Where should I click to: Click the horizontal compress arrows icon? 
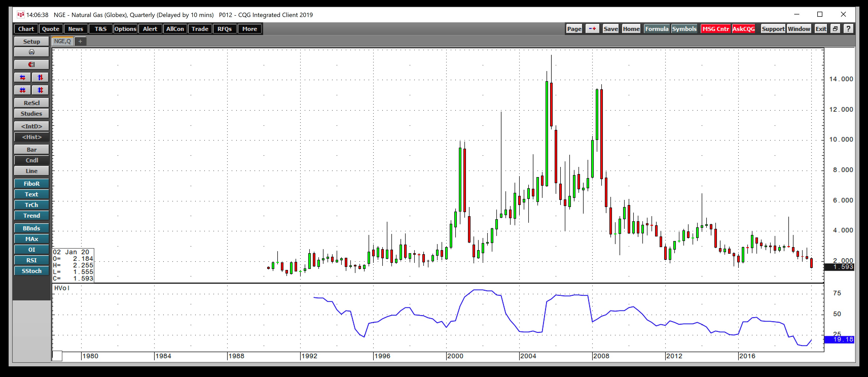pyautogui.click(x=23, y=90)
